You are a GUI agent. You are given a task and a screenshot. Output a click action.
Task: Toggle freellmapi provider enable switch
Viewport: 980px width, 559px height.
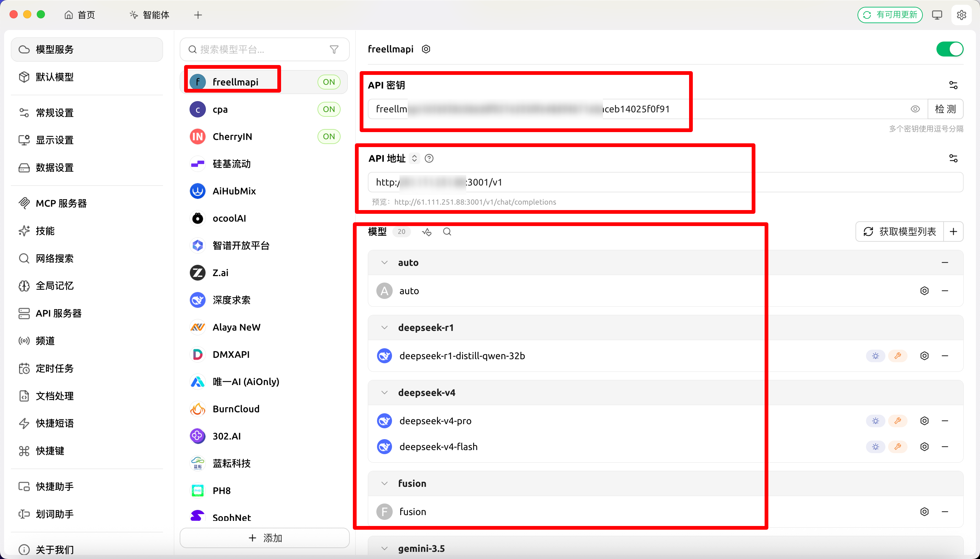[x=949, y=49]
